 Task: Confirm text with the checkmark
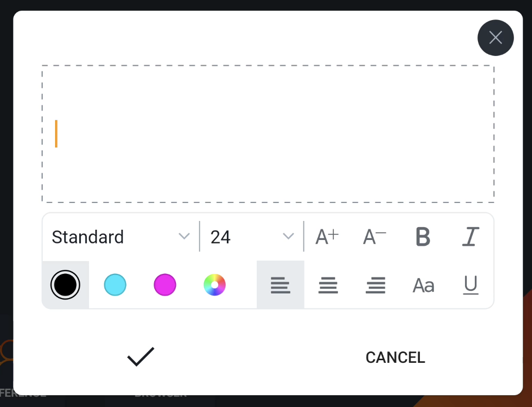click(139, 356)
